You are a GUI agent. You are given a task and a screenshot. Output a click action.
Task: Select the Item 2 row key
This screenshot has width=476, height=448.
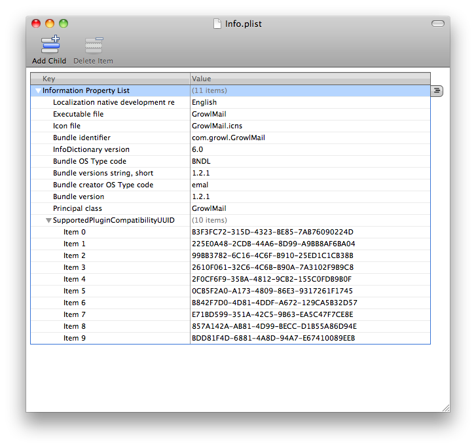75,255
